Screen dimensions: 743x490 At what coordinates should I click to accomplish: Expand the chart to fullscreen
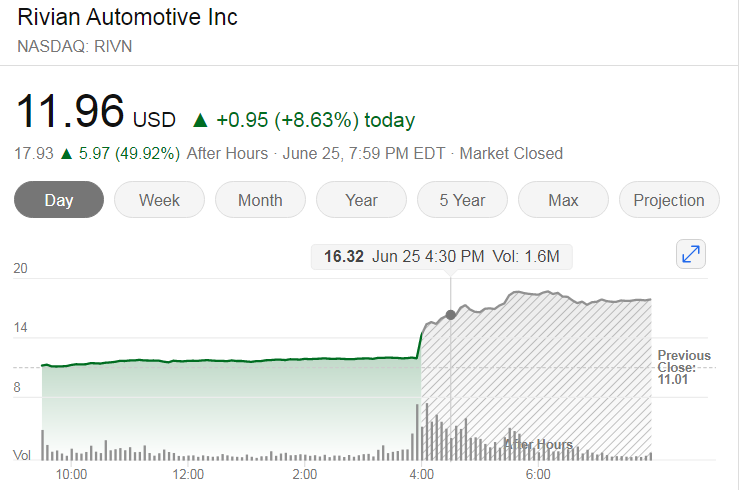(691, 255)
